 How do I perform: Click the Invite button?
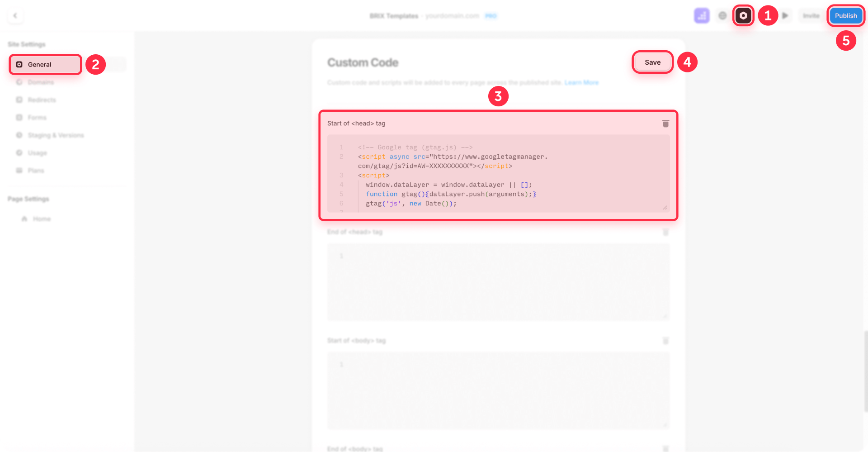tap(811, 16)
